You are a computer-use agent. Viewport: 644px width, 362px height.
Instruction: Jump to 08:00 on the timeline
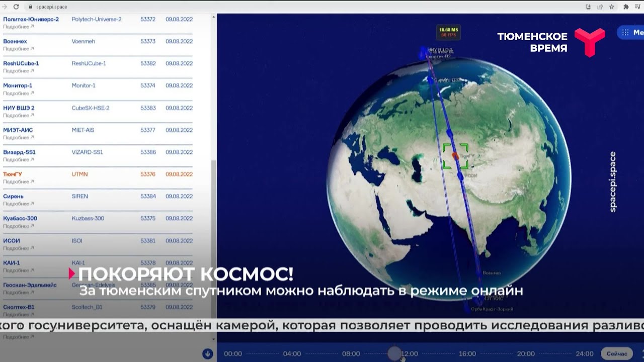click(351, 354)
